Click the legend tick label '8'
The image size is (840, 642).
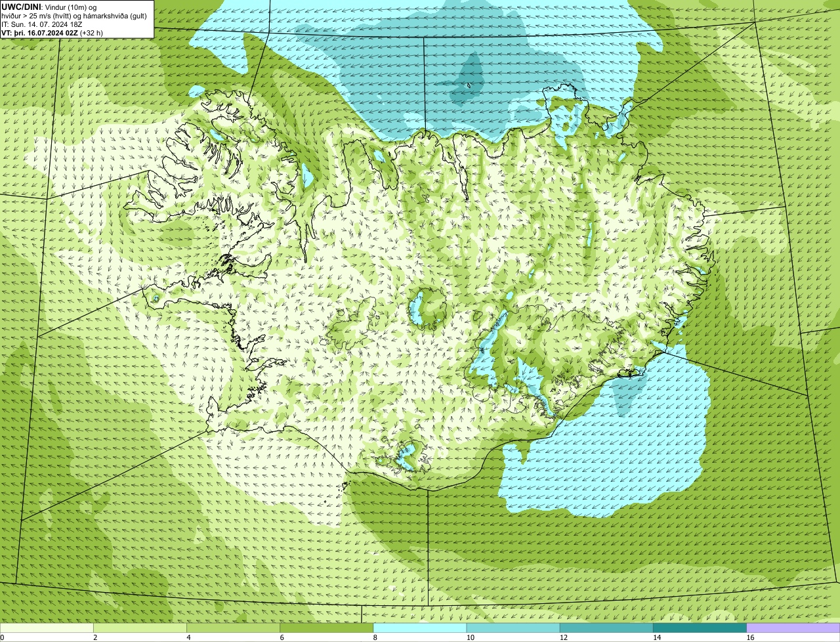[x=375, y=637]
